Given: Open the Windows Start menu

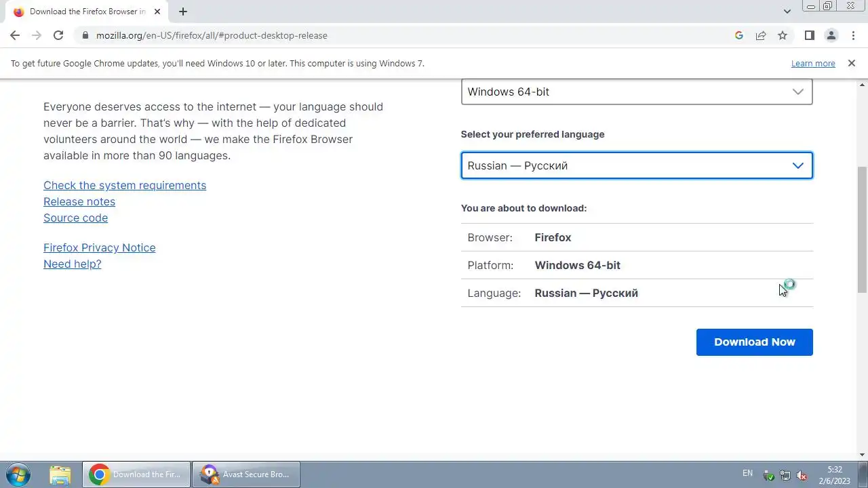Looking at the screenshot, I should [18, 474].
